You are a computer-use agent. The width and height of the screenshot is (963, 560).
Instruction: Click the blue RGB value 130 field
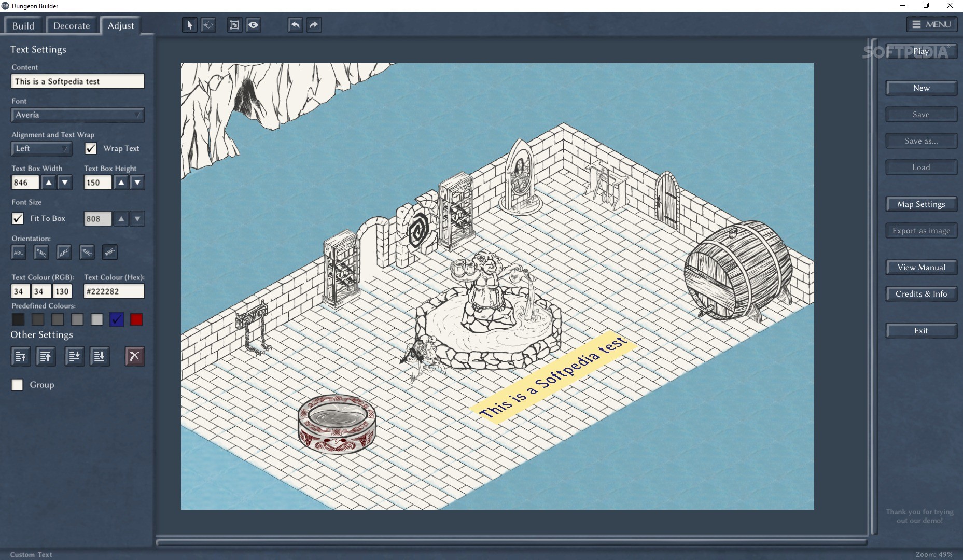click(62, 291)
